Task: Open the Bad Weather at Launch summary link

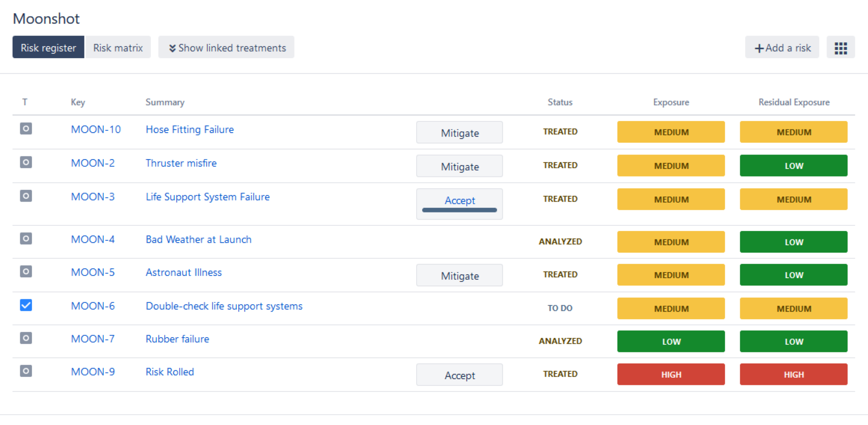Action: [x=199, y=239]
